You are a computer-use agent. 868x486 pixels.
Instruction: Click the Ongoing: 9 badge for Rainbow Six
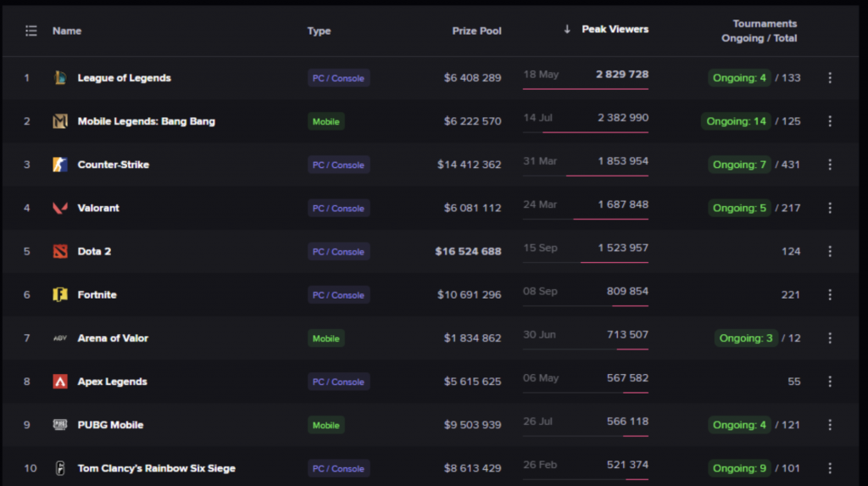pyautogui.click(x=739, y=468)
